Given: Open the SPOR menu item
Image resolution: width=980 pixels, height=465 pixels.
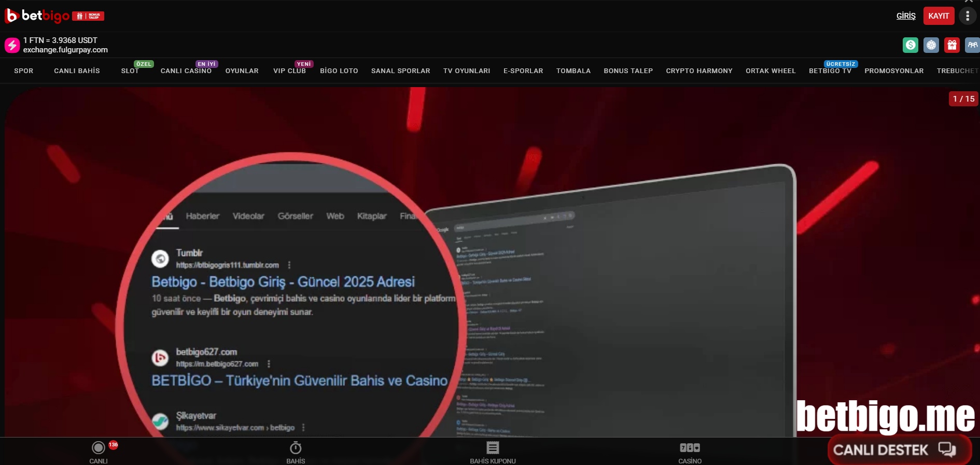Looking at the screenshot, I should tap(24, 71).
